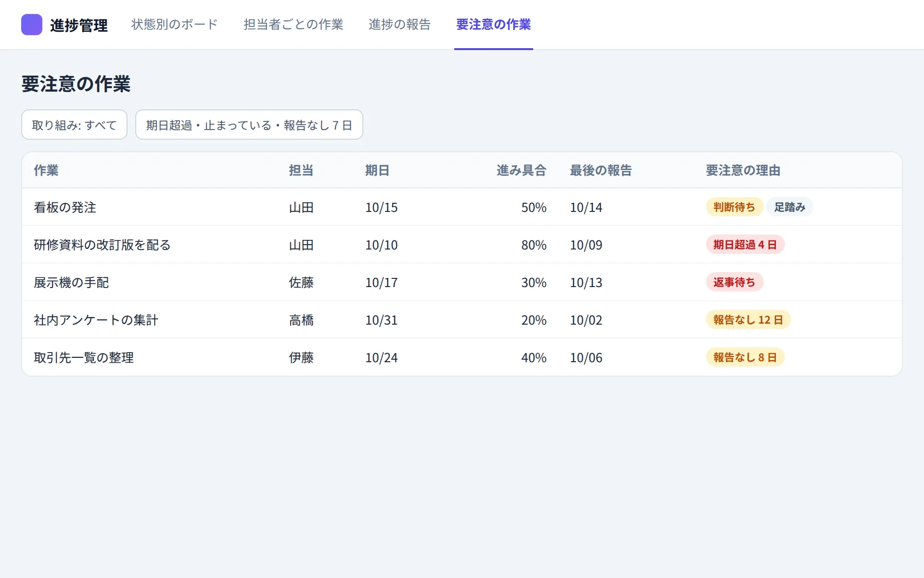Click the 10/15 due date cell
Screen dimensions: 924x578
382,208
